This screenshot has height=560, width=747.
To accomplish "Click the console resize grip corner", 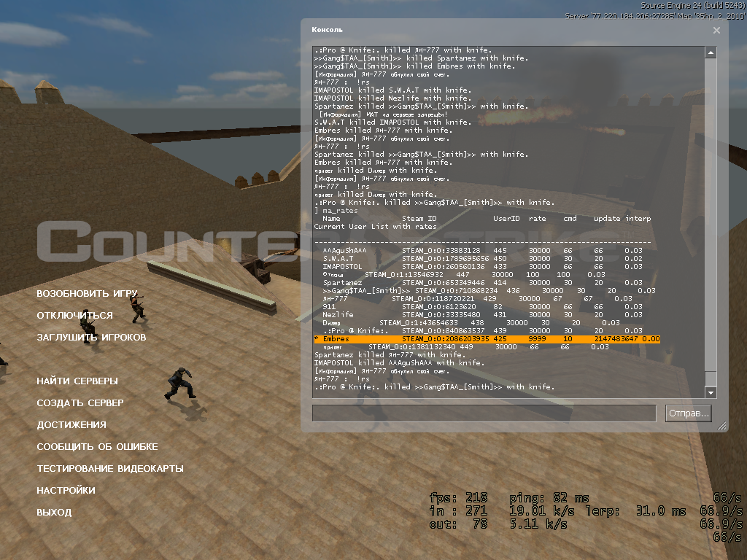I will coord(722,426).
